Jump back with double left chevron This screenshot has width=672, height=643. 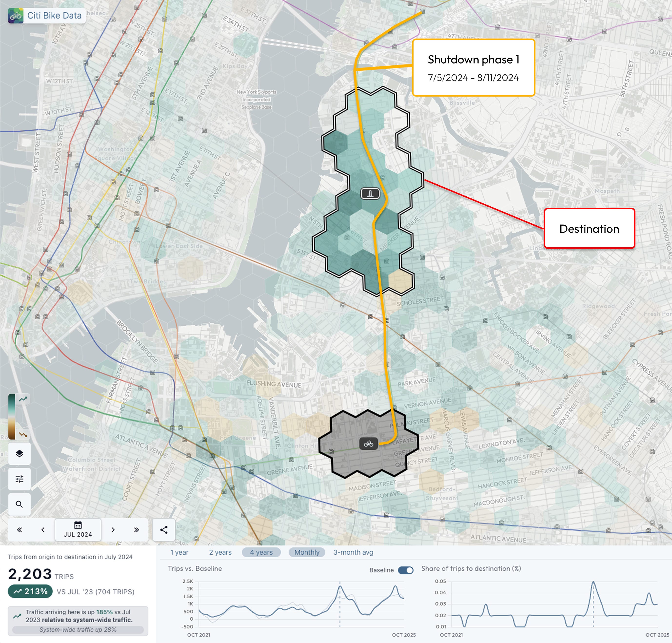pos(20,530)
